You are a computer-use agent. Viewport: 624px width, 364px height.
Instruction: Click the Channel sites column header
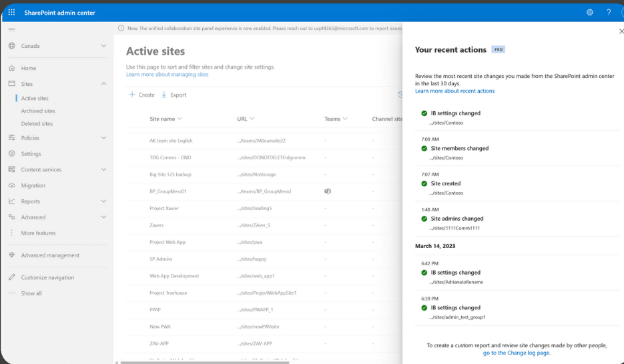click(387, 119)
